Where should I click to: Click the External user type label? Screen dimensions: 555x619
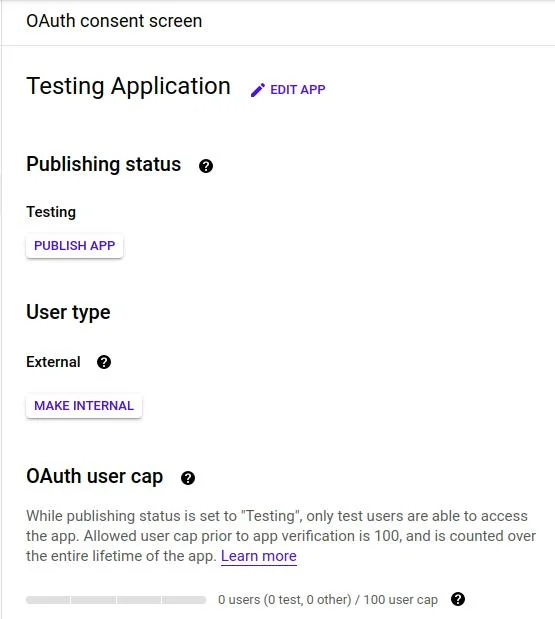53,362
